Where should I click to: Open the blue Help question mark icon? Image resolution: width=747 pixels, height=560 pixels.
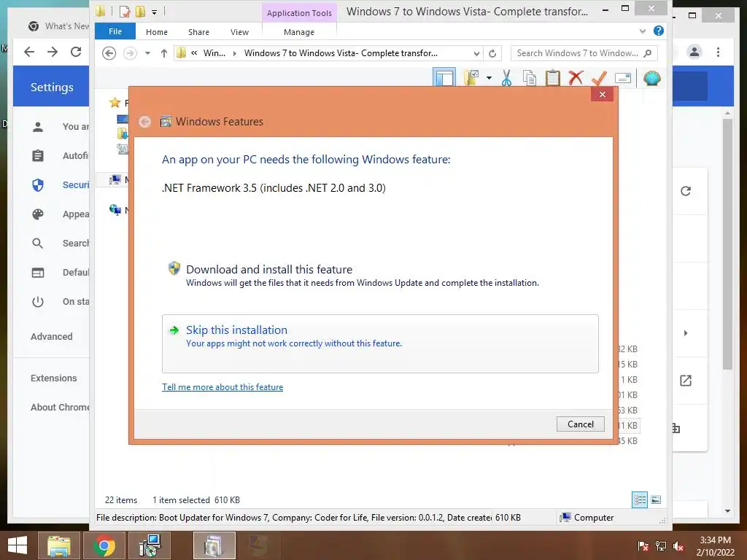click(659, 31)
